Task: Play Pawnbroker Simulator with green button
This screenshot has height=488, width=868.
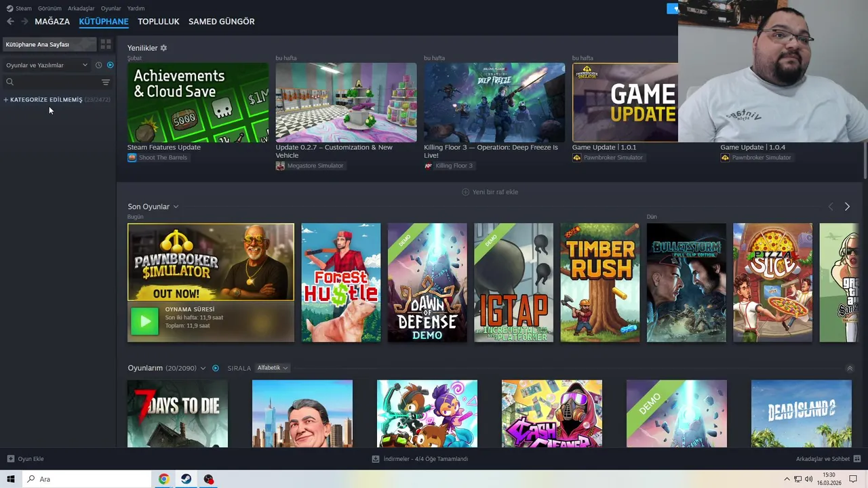Action: click(144, 321)
